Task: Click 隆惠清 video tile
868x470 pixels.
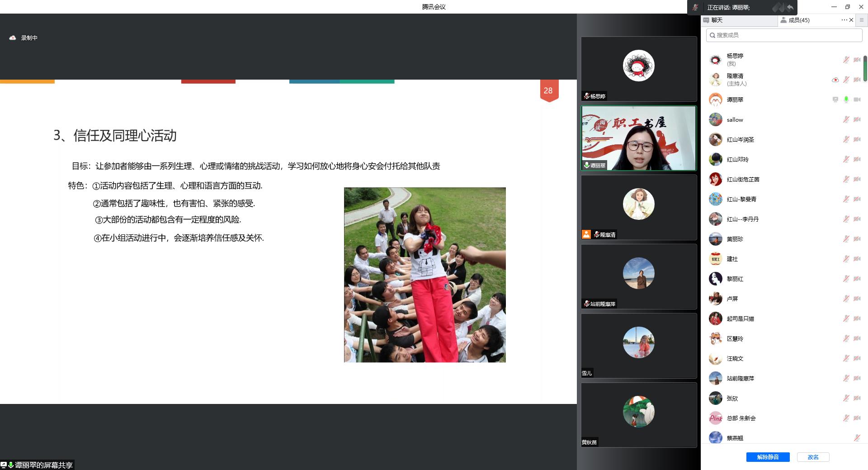Action: [638, 207]
